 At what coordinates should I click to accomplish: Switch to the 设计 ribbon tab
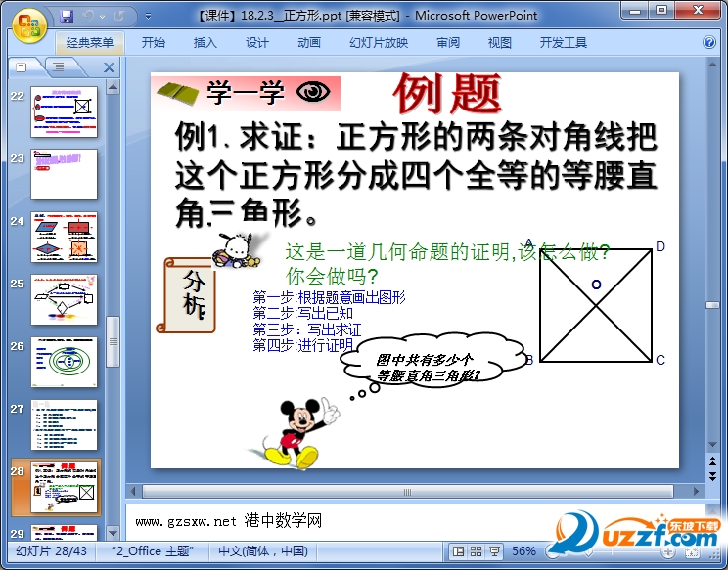[256, 43]
